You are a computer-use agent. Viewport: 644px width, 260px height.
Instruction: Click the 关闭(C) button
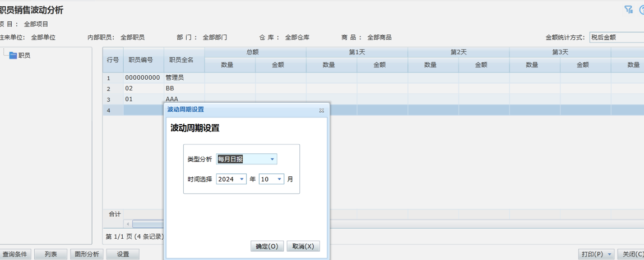pos(632,254)
